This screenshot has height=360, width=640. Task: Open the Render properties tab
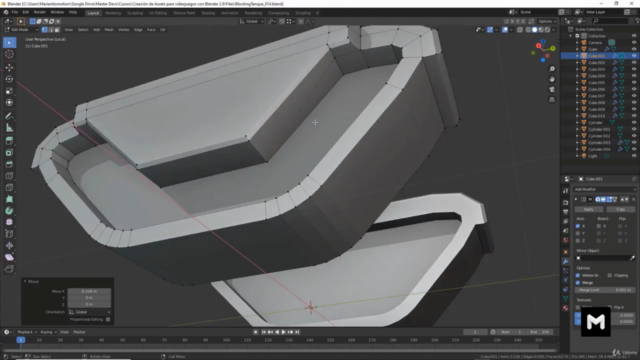point(565,203)
